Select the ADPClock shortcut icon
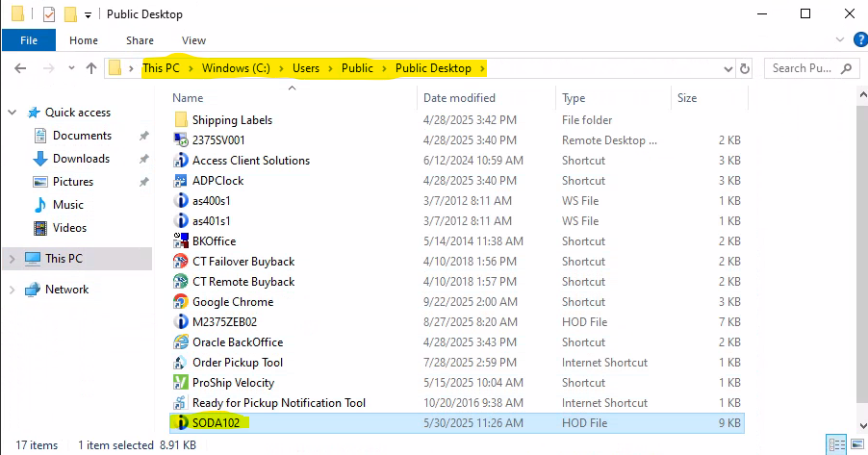868x455 pixels. click(181, 181)
